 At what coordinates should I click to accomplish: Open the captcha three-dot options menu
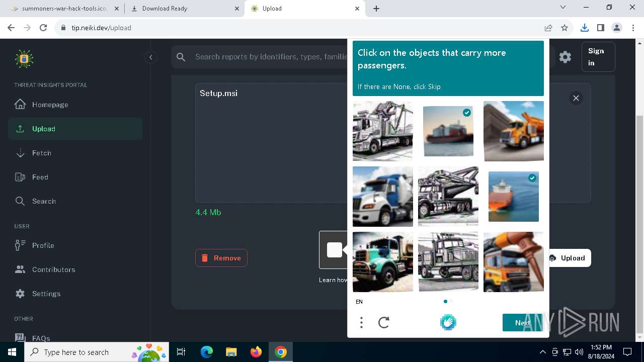tap(361, 323)
